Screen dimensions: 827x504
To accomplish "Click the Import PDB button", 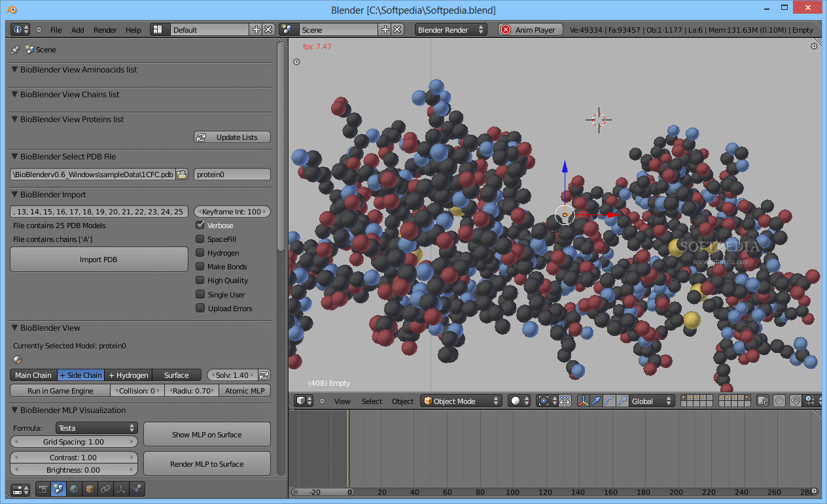I will click(x=99, y=260).
